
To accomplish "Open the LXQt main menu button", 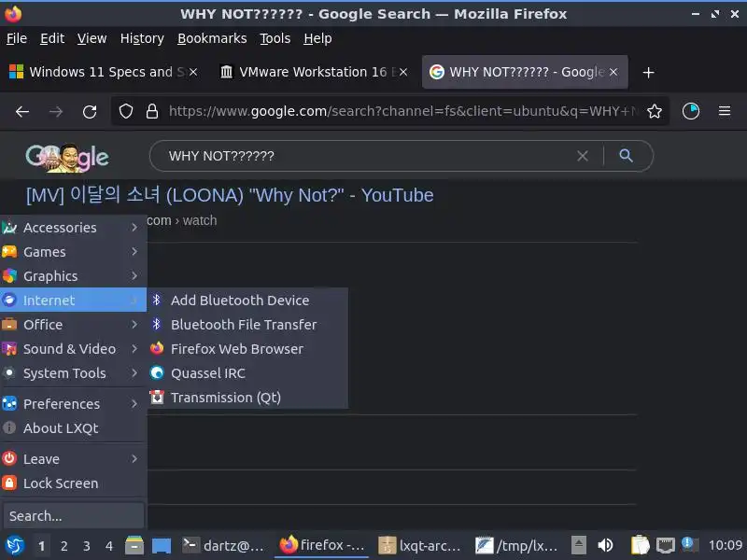I will point(14,545).
